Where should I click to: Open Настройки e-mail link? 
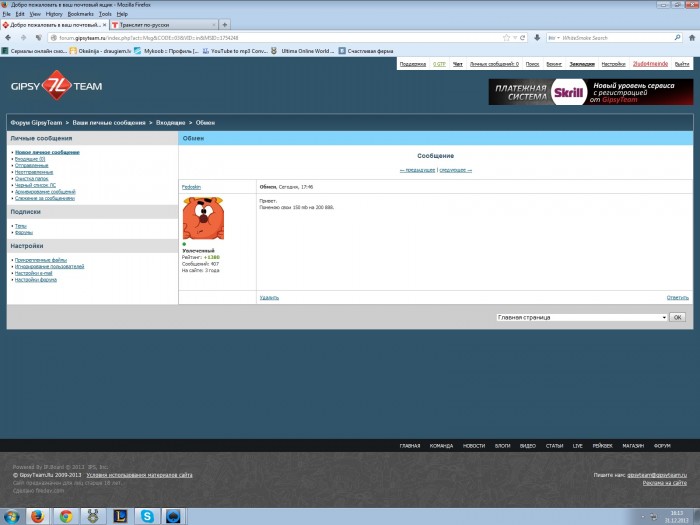pyautogui.click(x=33, y=273)
